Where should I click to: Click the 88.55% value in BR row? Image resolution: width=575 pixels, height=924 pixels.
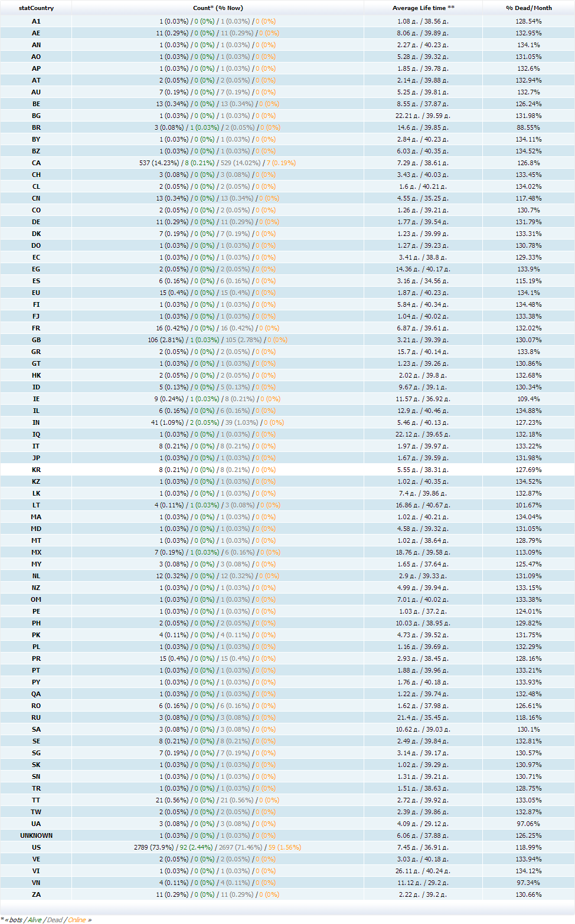(528, 127)
